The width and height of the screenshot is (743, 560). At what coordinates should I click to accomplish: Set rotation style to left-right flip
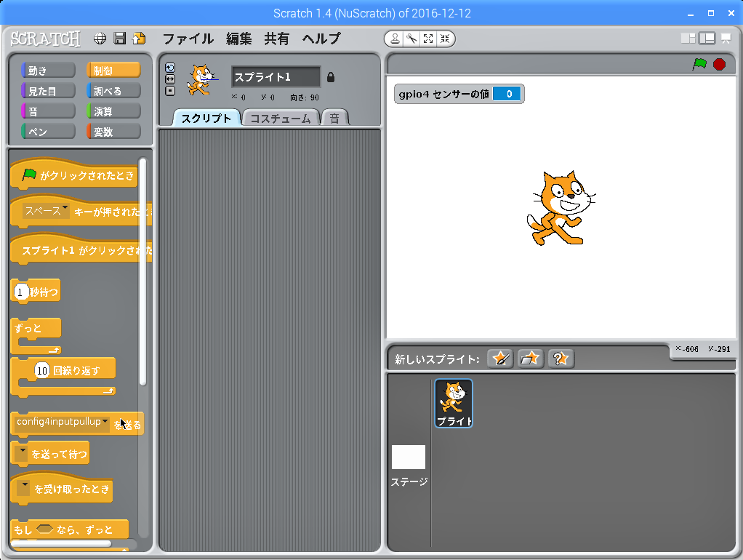170,79
